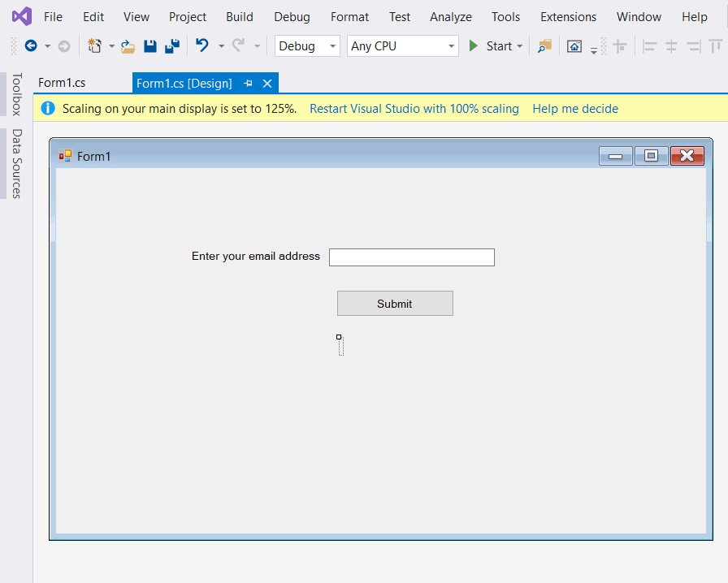Screen dimensions: 728x583
Task: Close the Form1.cs [Design] tab
Action: 267,84
